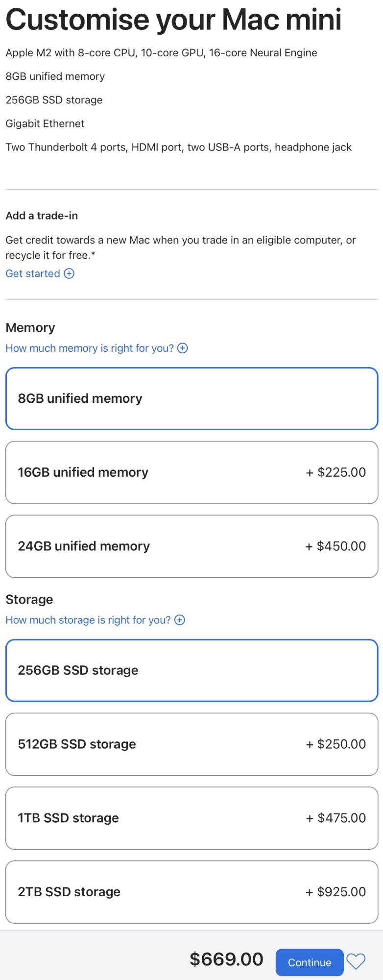
Task: Choose the 16GB unified memory upgrade
Action: (191, 472)
